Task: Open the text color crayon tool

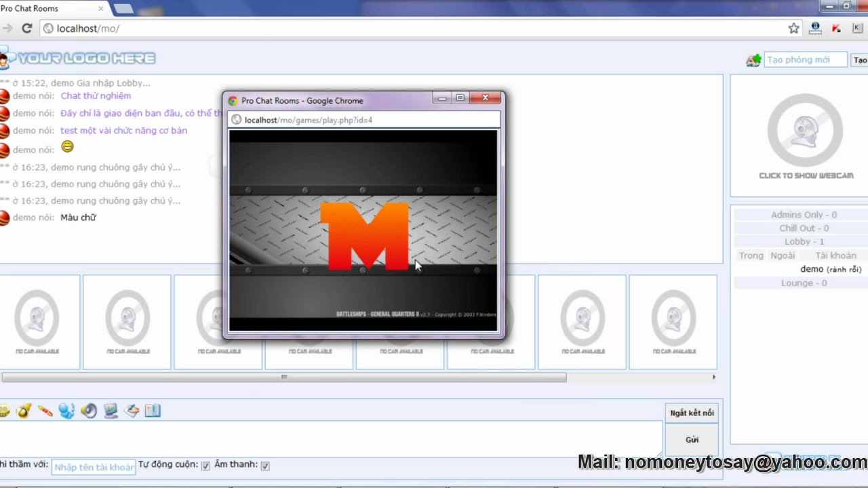Action: point(45,411)
